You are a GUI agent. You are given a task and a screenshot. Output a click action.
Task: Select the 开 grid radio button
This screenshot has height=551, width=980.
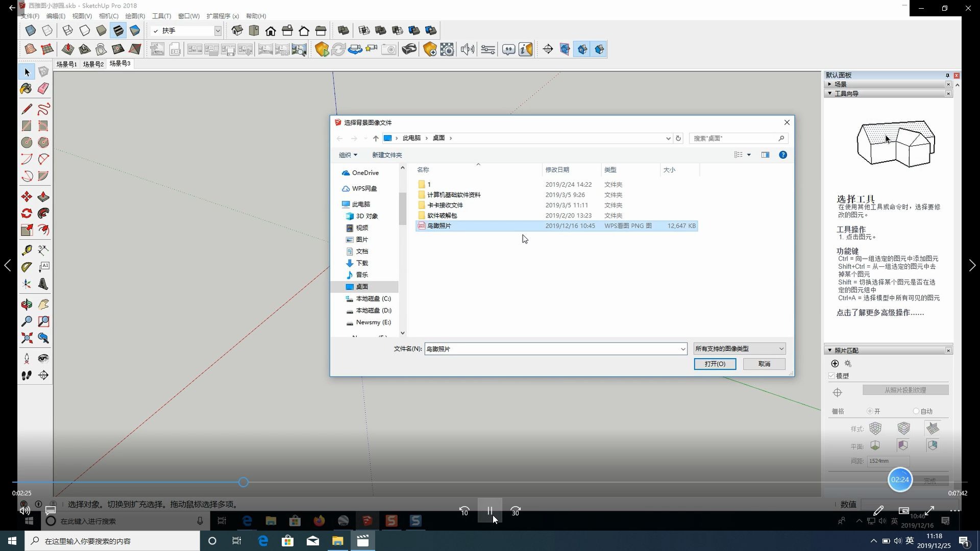[870, 411]
